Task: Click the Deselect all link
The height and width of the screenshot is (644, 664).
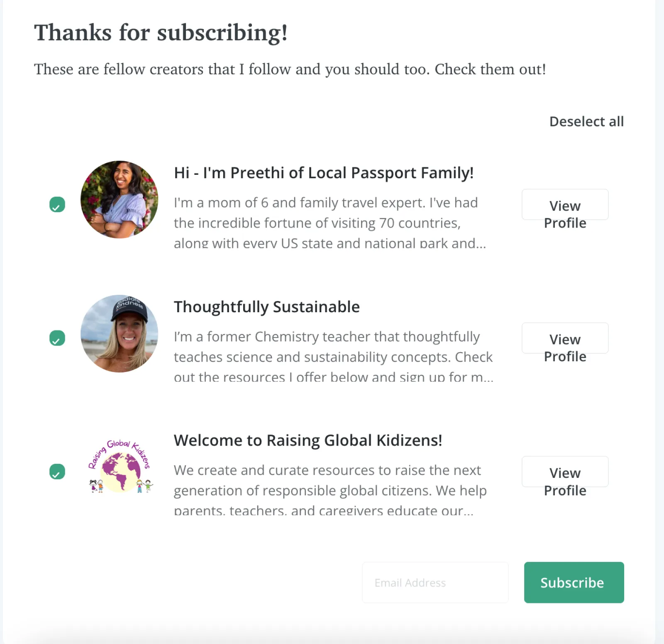Action: 586,121
